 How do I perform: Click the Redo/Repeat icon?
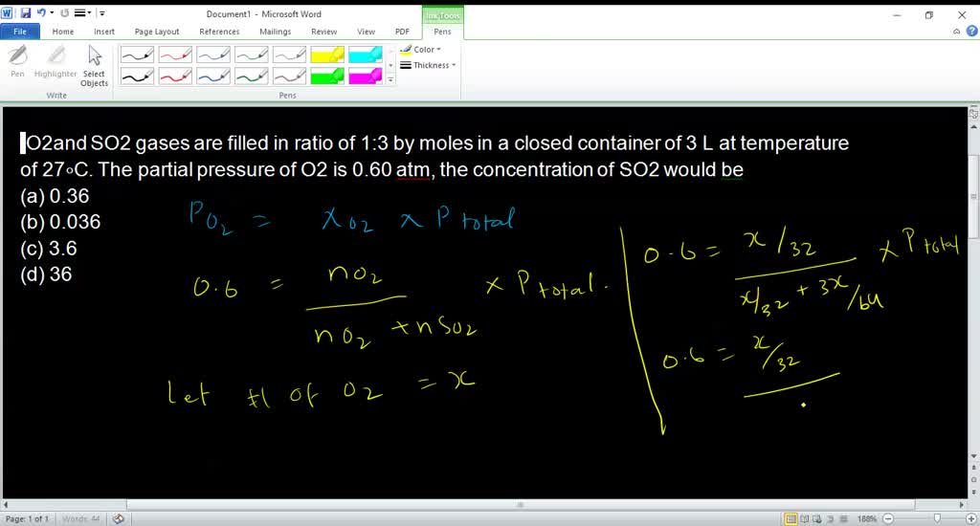click(x=64, y=12)
